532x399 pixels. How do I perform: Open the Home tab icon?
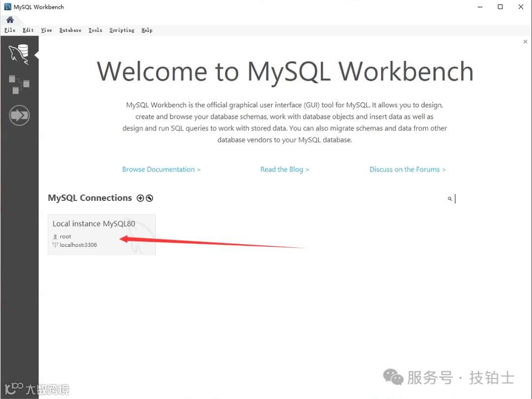pos(10,20)
